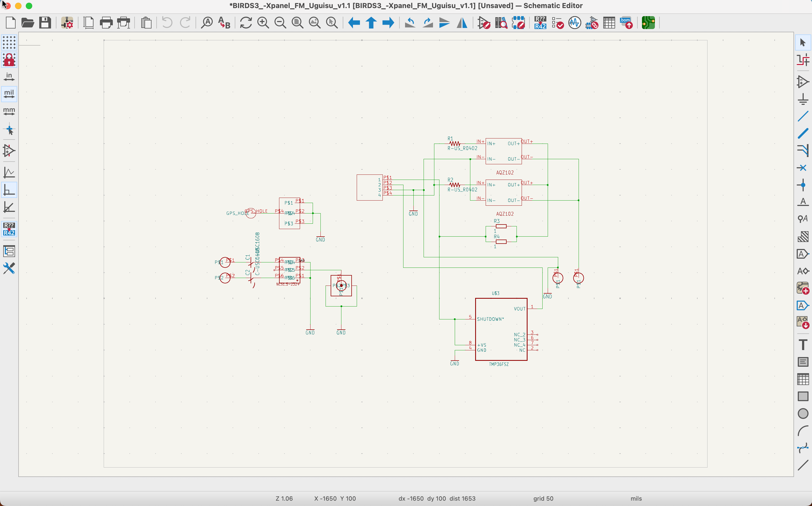
Task: Draw a circle tool
Action: tap(803, 414)
